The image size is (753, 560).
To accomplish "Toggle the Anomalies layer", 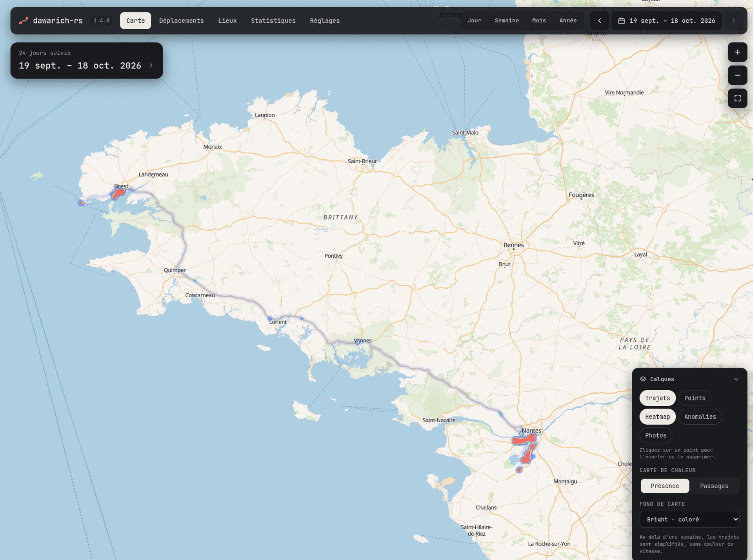I will point(700,416).
